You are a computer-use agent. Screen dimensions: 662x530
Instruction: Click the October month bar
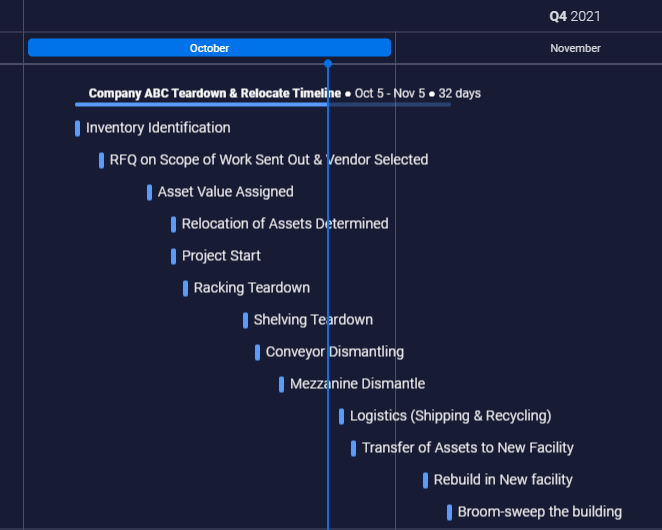point(209,48)
